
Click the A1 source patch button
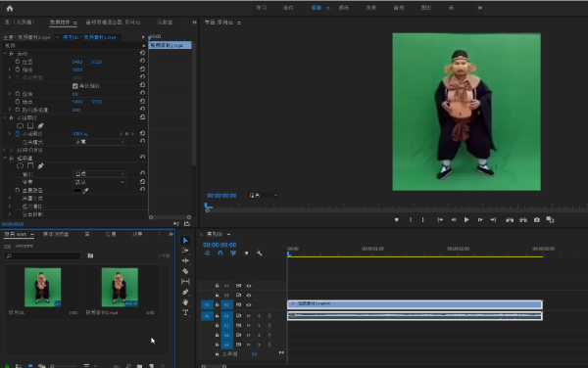[x=207, y=316]
